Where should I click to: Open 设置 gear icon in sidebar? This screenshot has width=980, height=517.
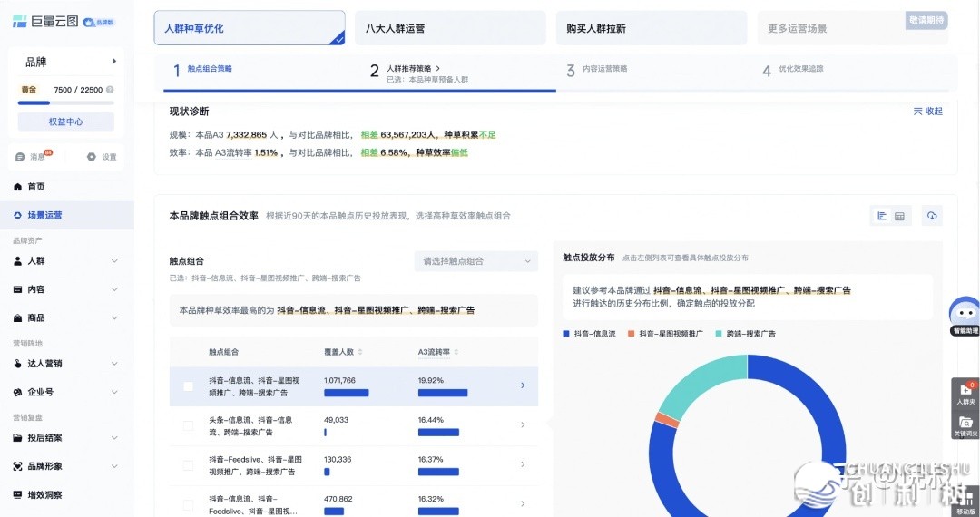[x=92, y=157]
